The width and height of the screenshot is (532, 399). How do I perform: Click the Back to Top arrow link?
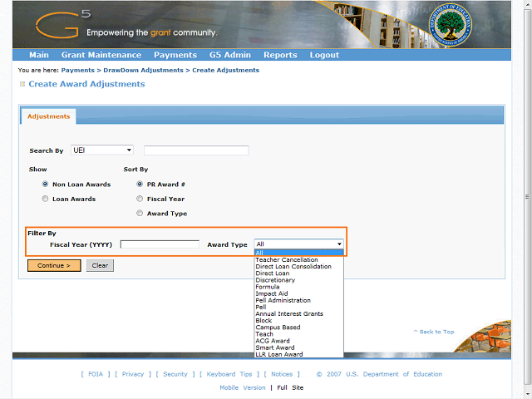click(436, 332)
